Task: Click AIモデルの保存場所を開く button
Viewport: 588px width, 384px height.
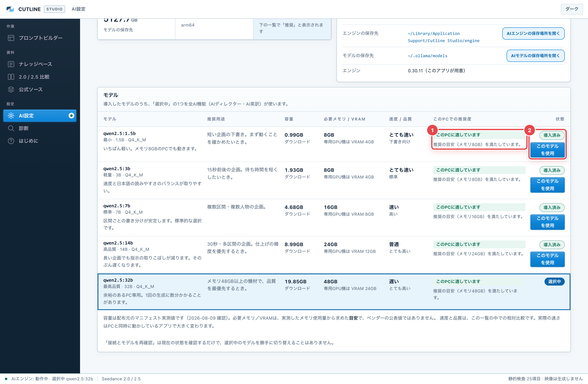Action: (535, 56)
